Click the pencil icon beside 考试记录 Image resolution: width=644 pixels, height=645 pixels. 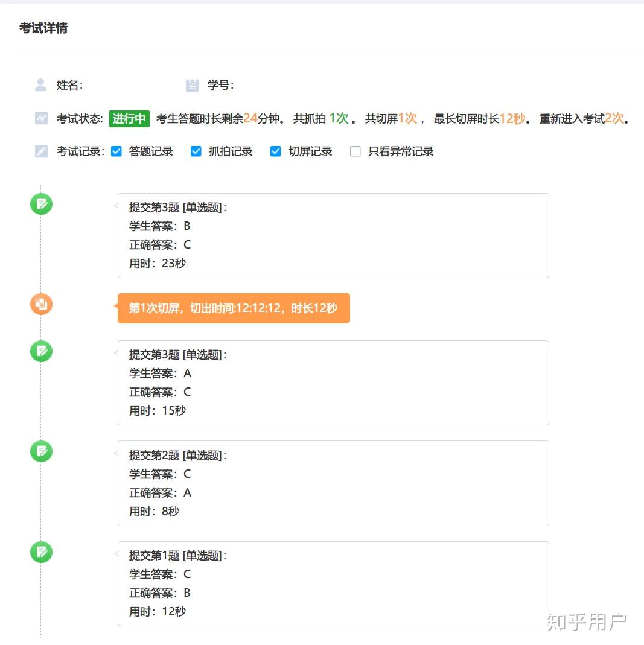(41, 151)
